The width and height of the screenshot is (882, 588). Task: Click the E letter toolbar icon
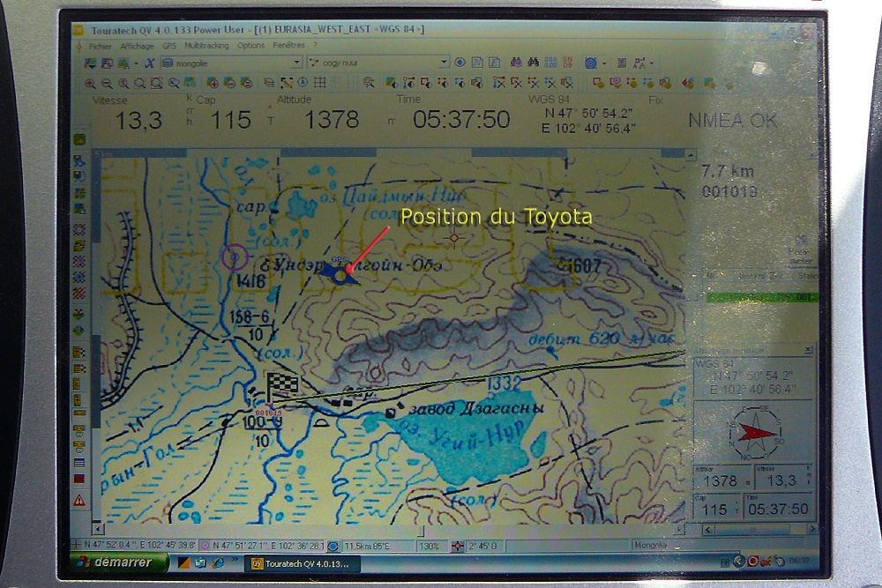point(495,63)
